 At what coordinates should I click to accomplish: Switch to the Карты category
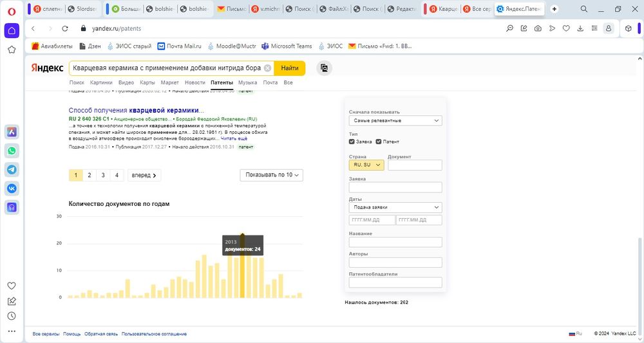[147, 82]
